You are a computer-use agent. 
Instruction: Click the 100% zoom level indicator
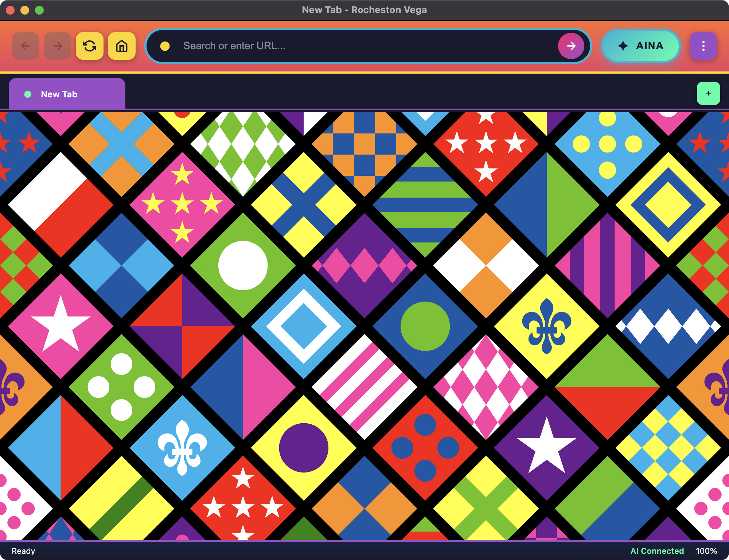tap(706, 551)
